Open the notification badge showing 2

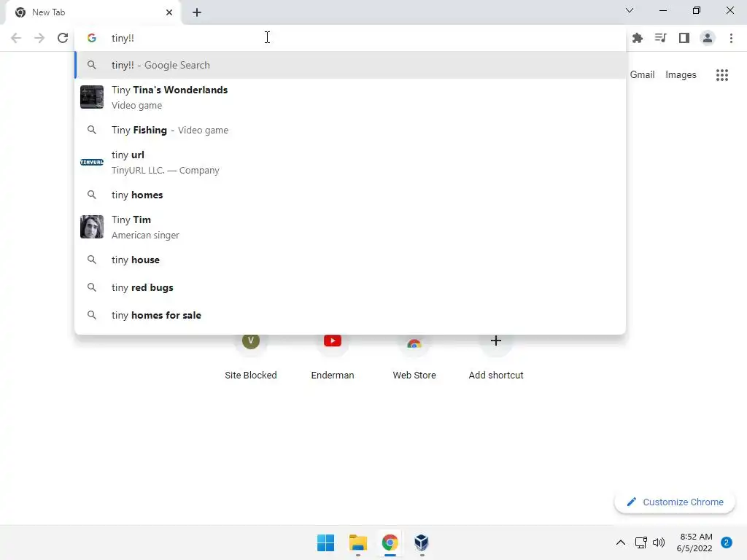(x=727, y=542)
